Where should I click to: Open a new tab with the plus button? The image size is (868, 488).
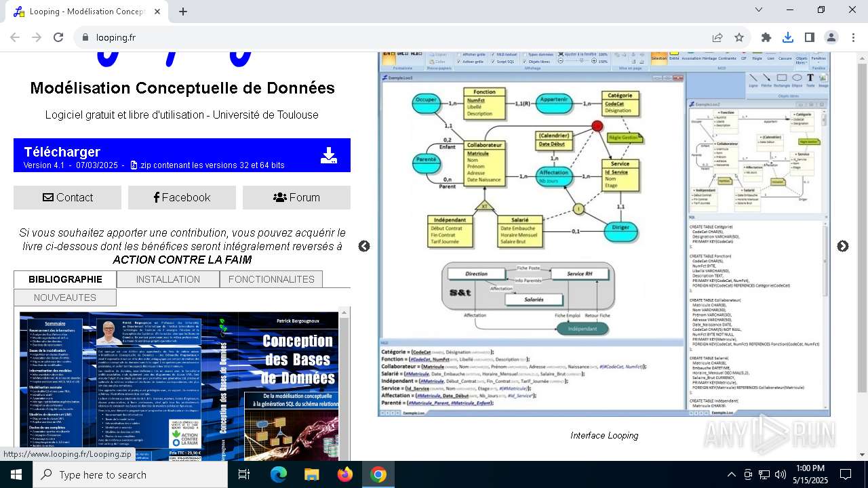[183, 12]
